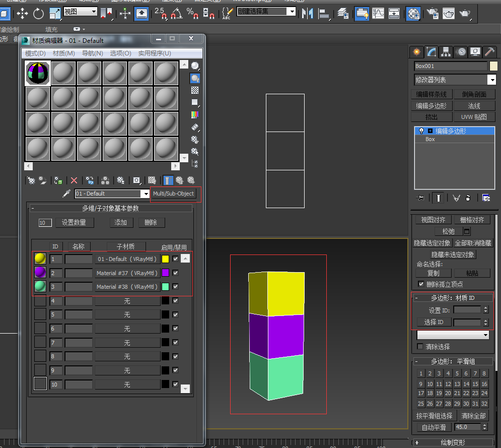Toggle the material editor background checker icon
501x448 pixels.
point(195,90)
